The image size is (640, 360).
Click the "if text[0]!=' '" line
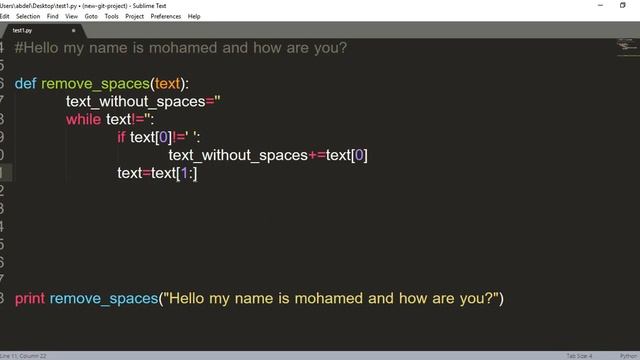point(159,137)
